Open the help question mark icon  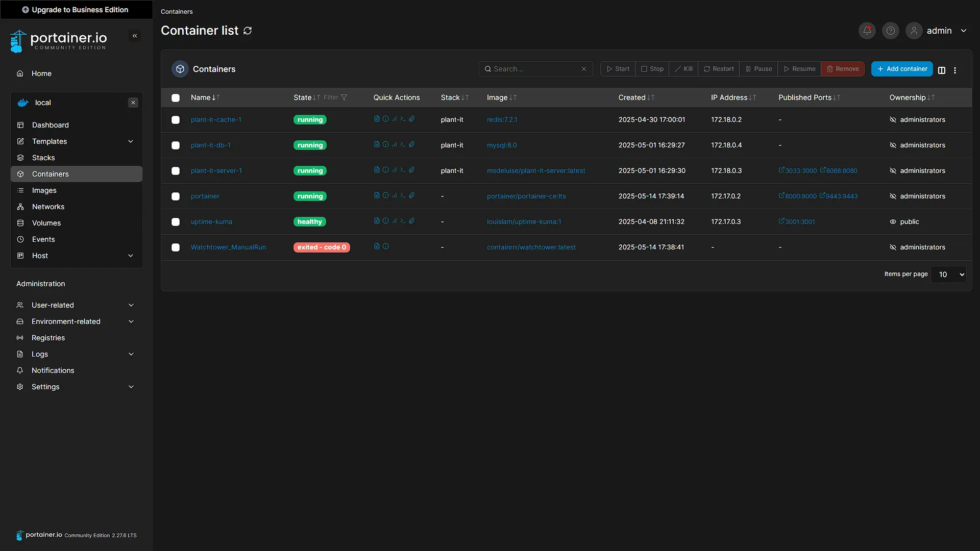pyautogui.click(x=890, y=31)
